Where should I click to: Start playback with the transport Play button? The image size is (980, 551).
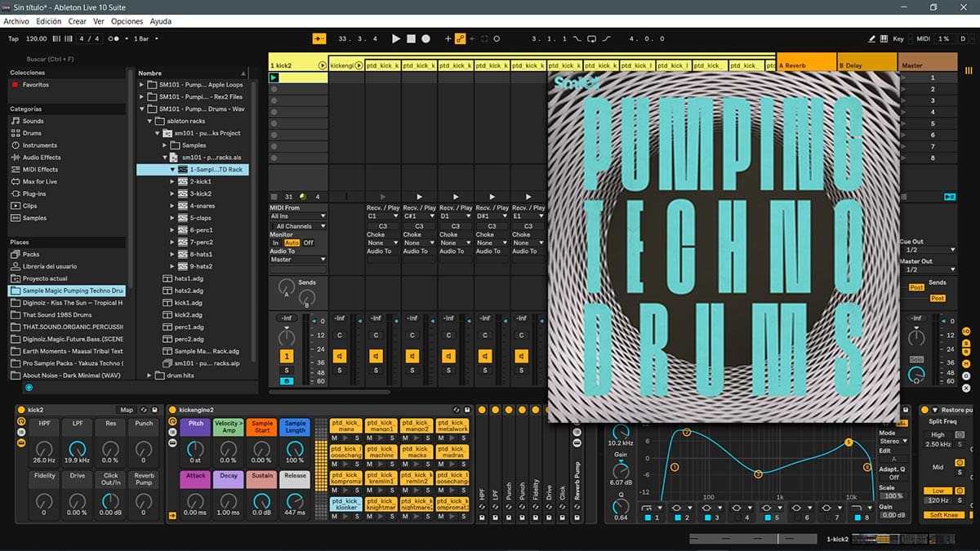(396, 38)
